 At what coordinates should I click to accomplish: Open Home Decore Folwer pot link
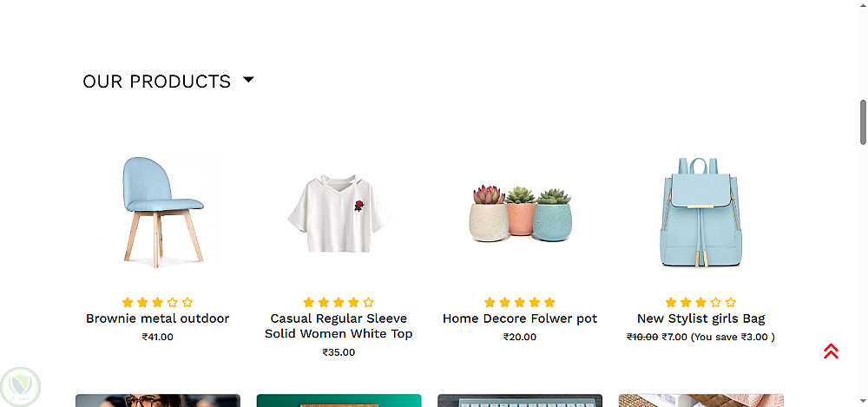point(520,318)
